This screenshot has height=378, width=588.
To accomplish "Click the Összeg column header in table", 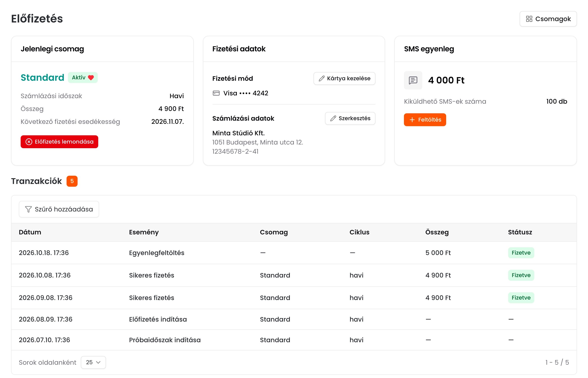I will point(437,232).
